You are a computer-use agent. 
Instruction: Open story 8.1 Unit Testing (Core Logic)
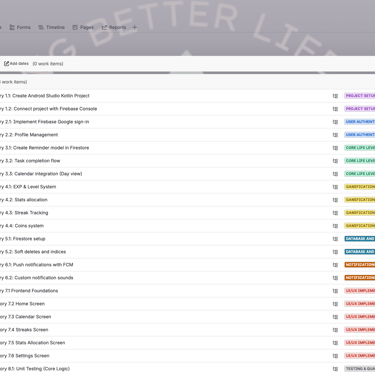click(x=35, y=369)
